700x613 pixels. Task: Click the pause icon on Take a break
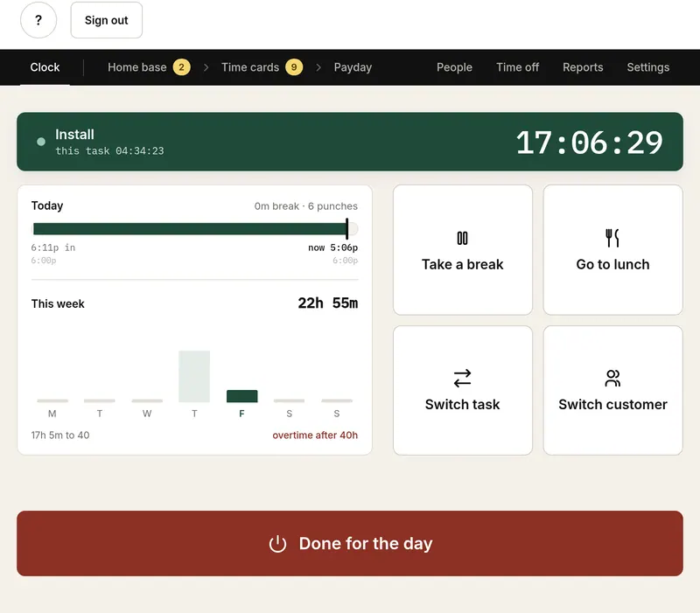pyautogui.click(x=462, y=238)
